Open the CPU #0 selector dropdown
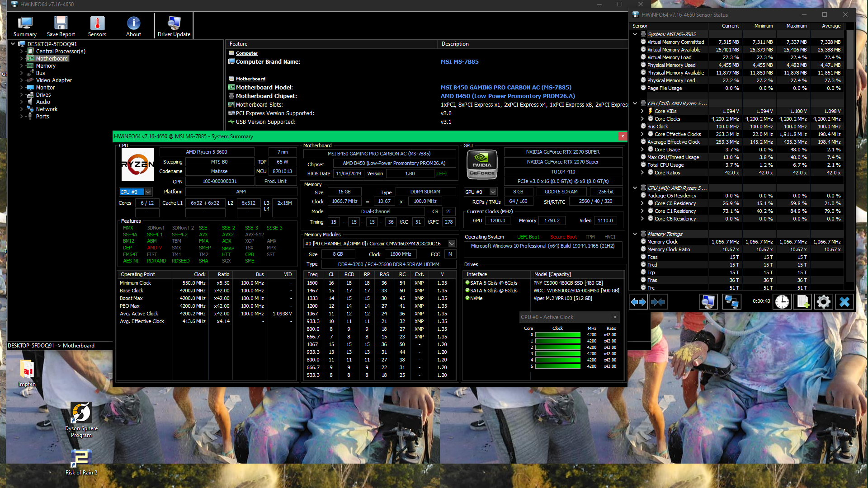This screenshot has height=488, width=868. pos(148,192)
